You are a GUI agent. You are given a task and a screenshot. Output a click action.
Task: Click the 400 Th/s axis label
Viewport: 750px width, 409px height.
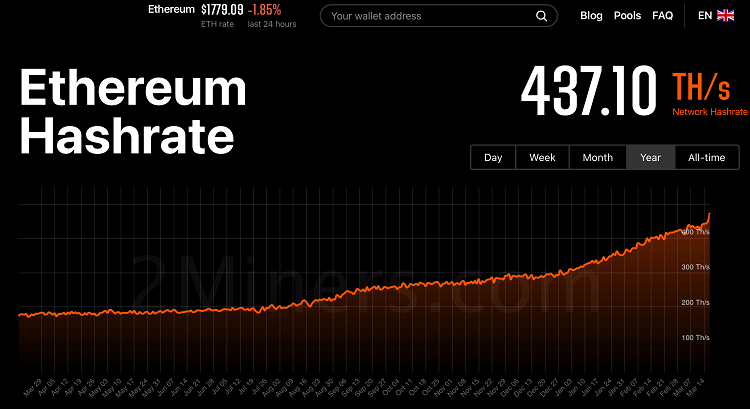(x=695, y=232)
